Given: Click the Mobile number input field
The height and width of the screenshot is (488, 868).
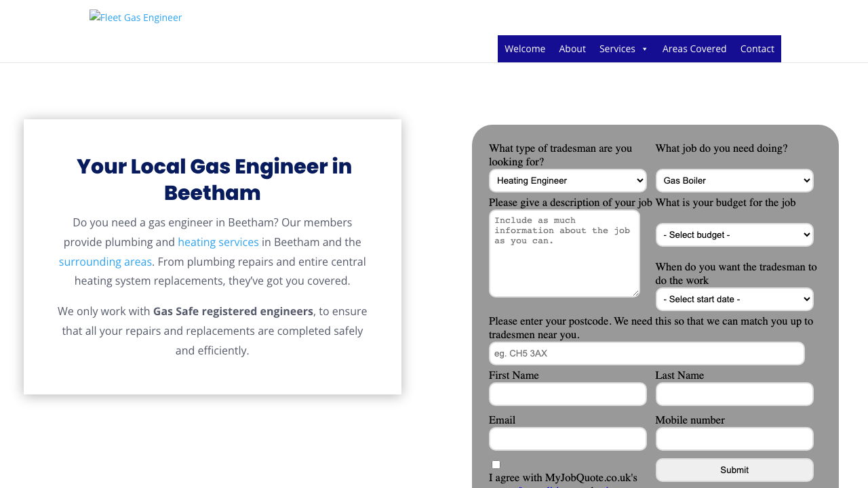Looking at the screenshot, I should [x=734, y=439].
